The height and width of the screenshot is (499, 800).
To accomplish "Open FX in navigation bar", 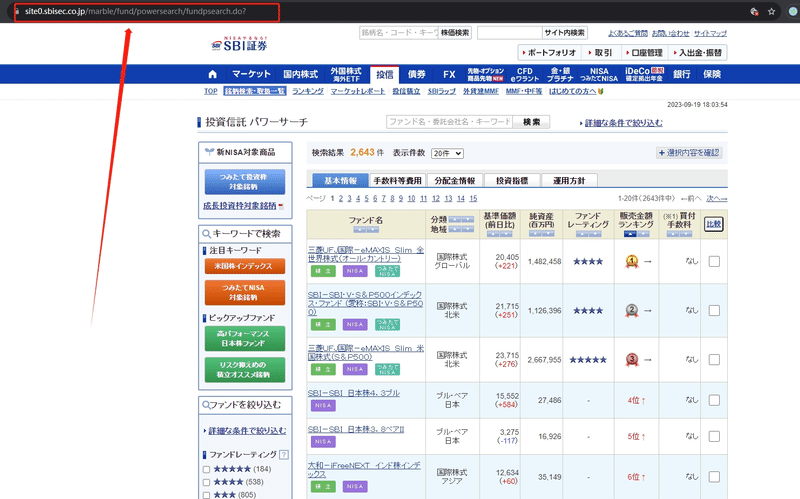I will click(449, 74).
